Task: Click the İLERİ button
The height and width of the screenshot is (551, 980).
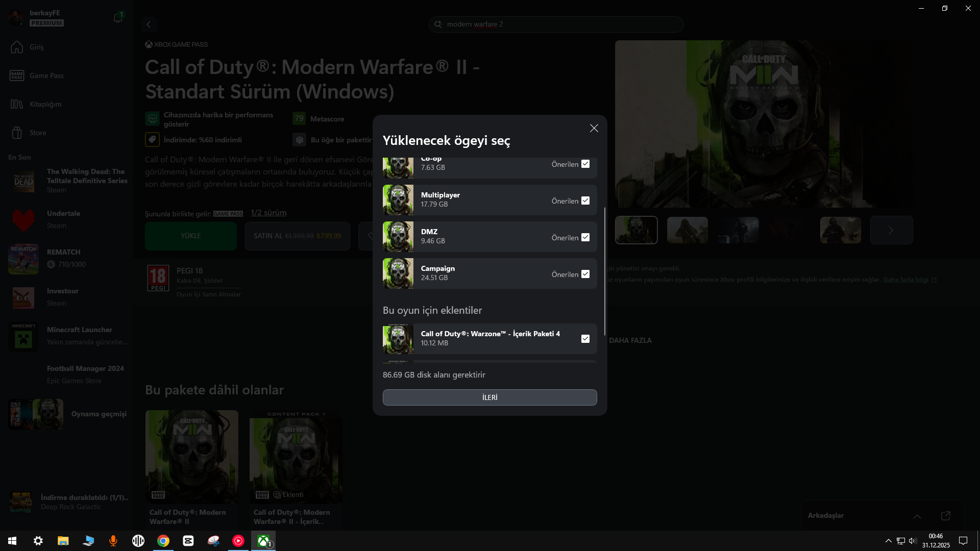Action: 489,397
